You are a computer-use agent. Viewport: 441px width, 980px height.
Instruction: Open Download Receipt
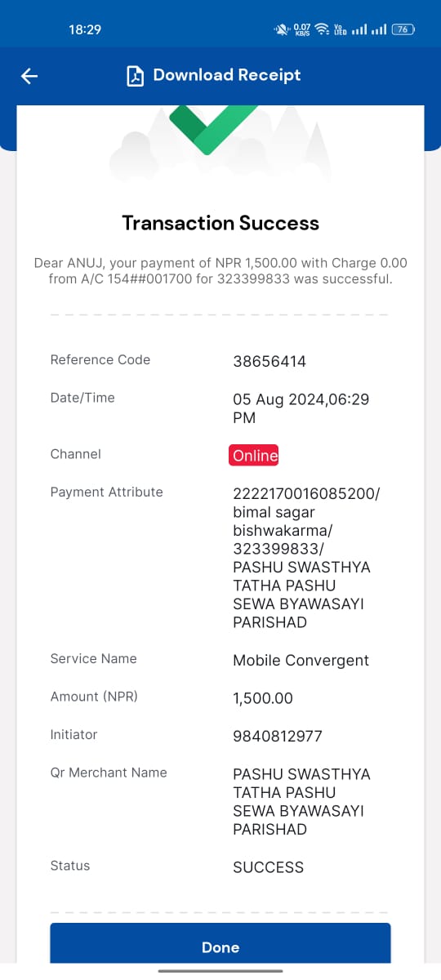coord(227,75)
